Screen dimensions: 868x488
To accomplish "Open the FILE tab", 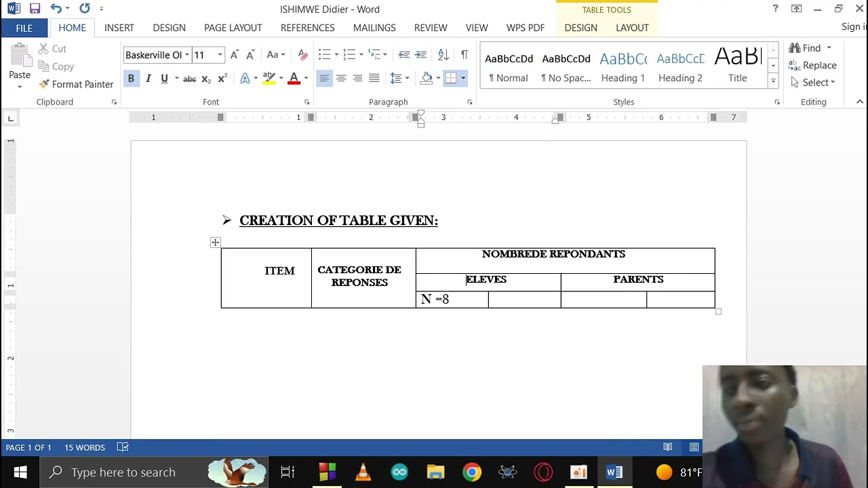I will [24, 28].
